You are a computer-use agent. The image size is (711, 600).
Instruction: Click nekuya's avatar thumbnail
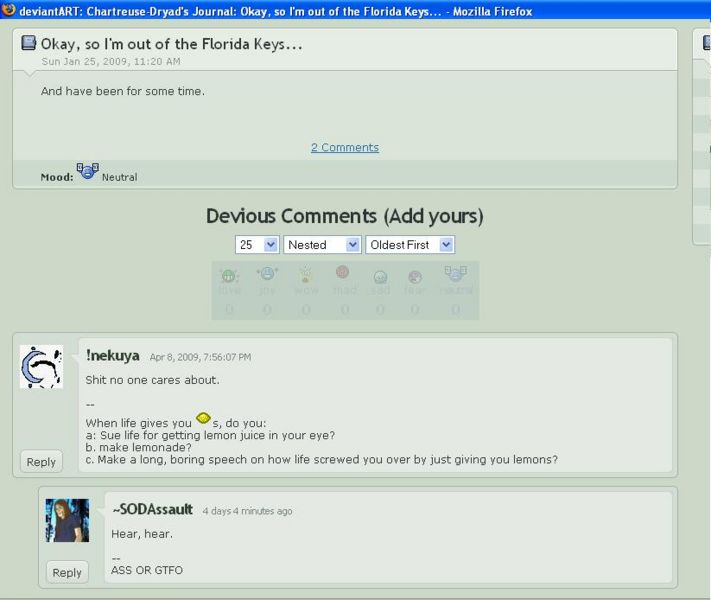click(42, 366)
